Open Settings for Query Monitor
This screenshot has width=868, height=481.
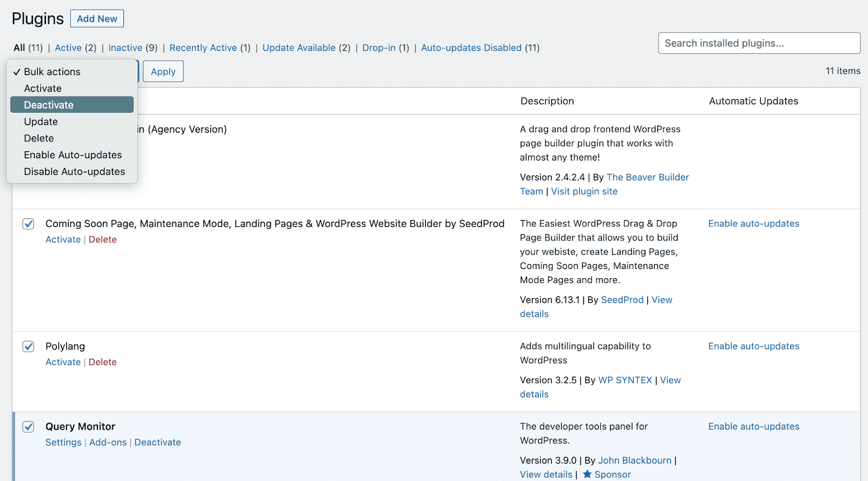click(63, 442)
